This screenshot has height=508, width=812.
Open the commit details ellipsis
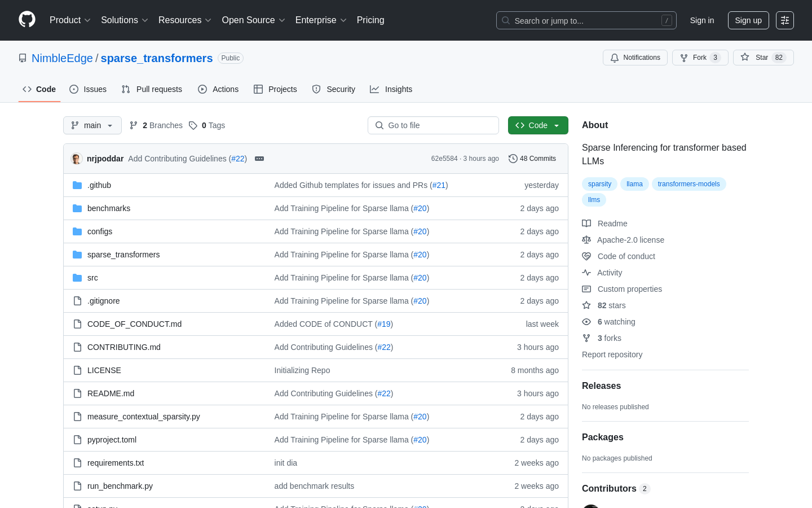(x=259, y=159)
